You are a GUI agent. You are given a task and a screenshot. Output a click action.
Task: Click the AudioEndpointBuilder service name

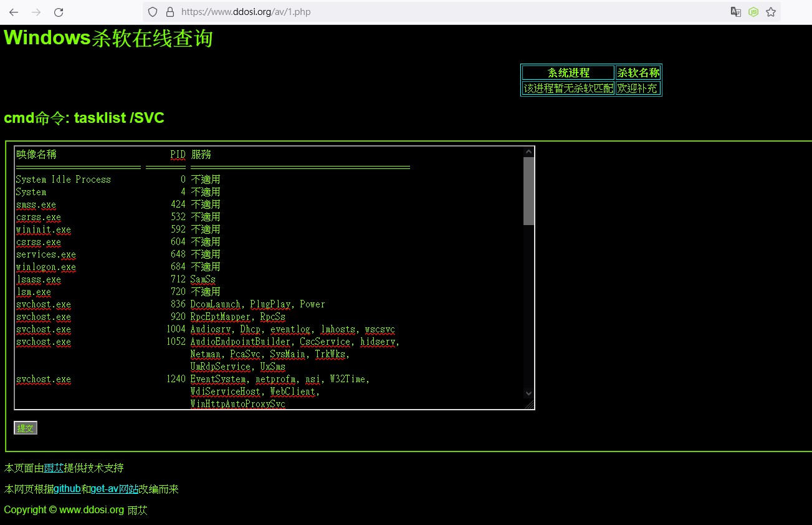coord(241,342)
